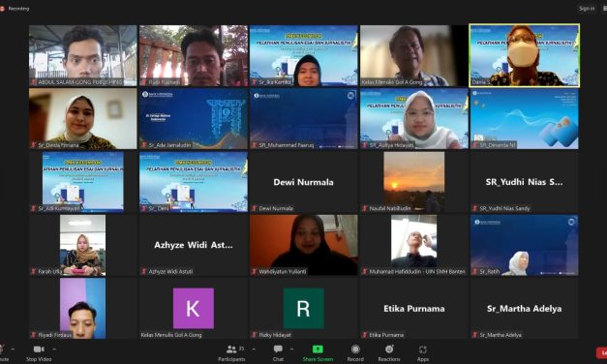Click the large Etika Purnama name text
The height and width of the screenshot is (364, 607).
tap(413, 309)
